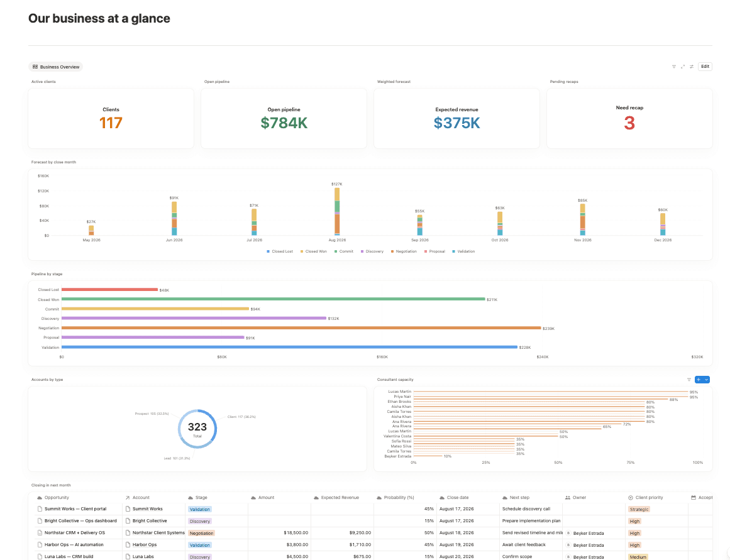
Task: Expand the dashboard to full page
Action: tap(682, 67)
